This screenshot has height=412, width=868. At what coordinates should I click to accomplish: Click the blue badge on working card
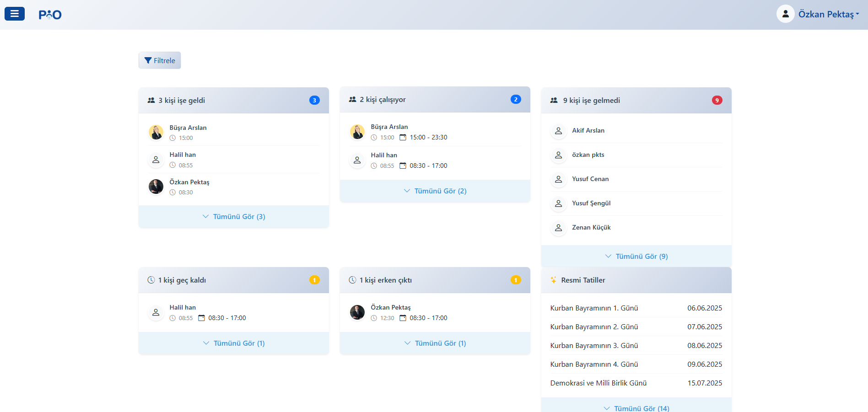pyautogui.click(x=516, y=99)
